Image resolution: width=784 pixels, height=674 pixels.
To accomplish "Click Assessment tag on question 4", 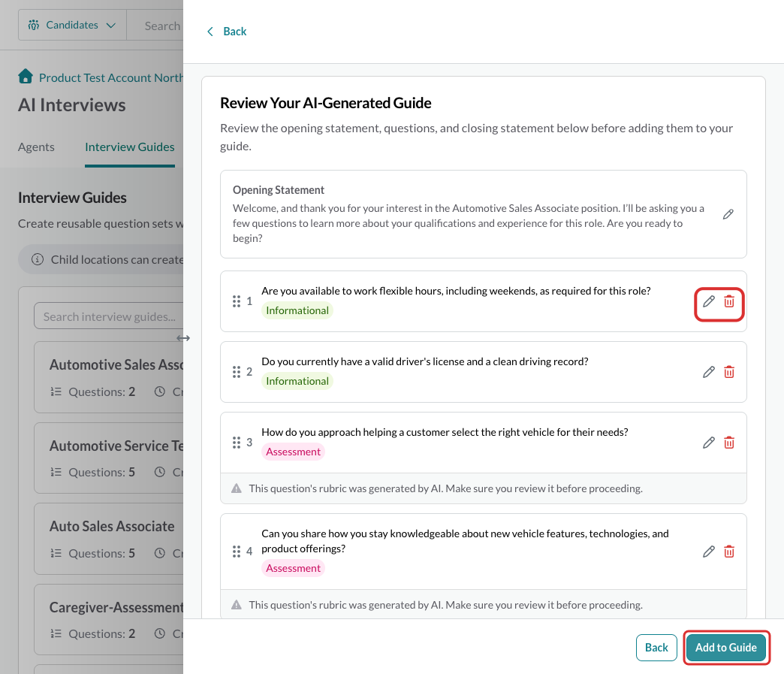I will [x=293, y=568].
